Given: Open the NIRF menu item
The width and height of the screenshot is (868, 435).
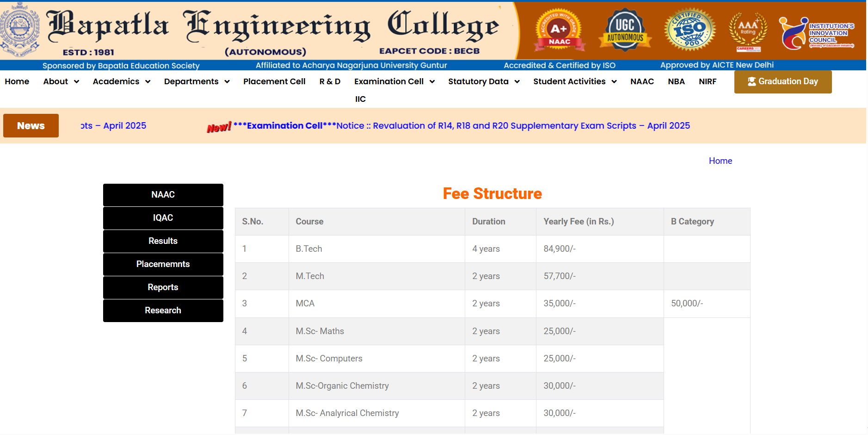Looking at the screenshot, I should click(707, 82).
